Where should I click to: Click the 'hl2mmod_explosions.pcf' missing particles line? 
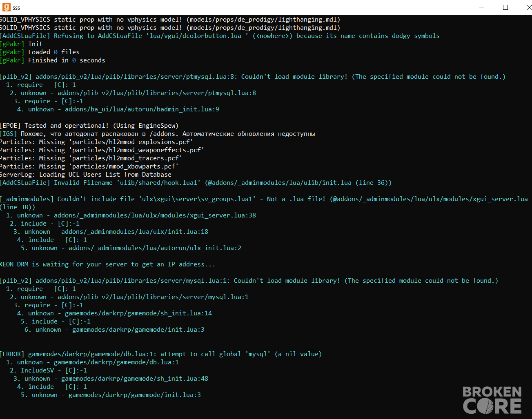[97, 142]
